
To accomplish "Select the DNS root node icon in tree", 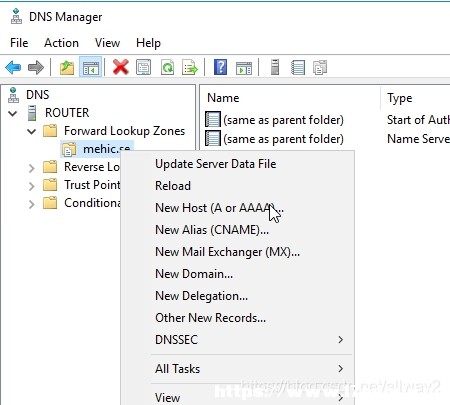I will [x=13, y=95].
